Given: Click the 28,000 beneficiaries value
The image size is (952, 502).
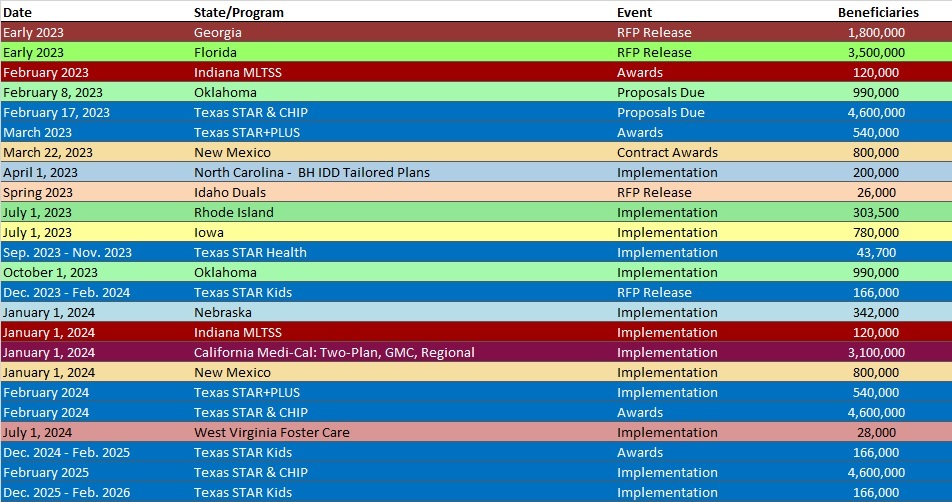Looking at the screenshot, I should [x=876, y=433].
